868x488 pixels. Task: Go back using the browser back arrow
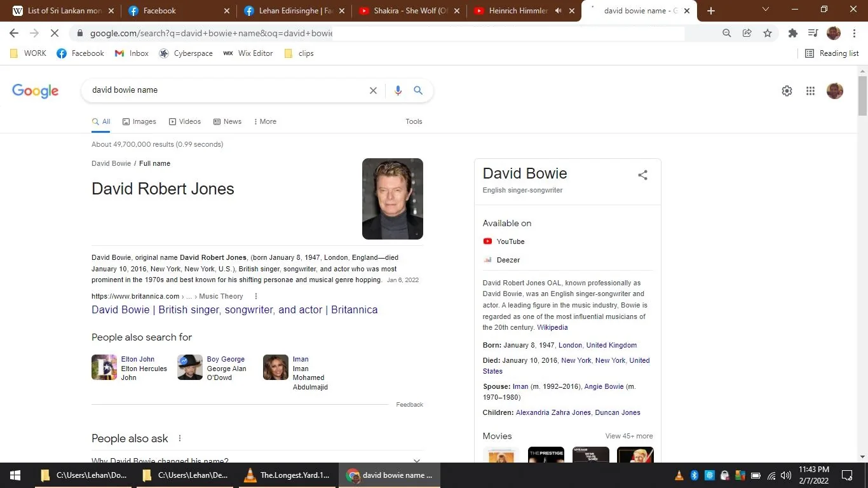(x=14, y=33)
